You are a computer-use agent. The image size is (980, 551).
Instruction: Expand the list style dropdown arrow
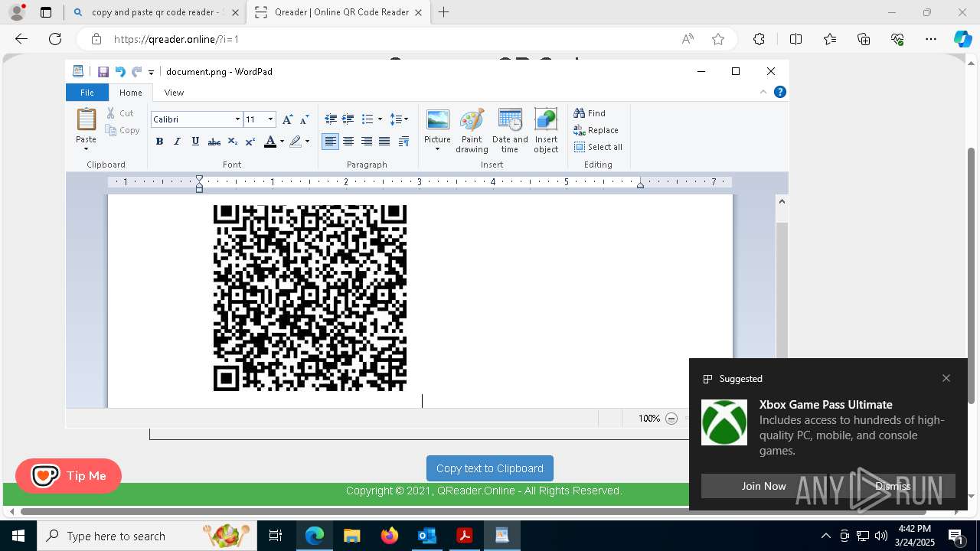[x=380, y=119]
